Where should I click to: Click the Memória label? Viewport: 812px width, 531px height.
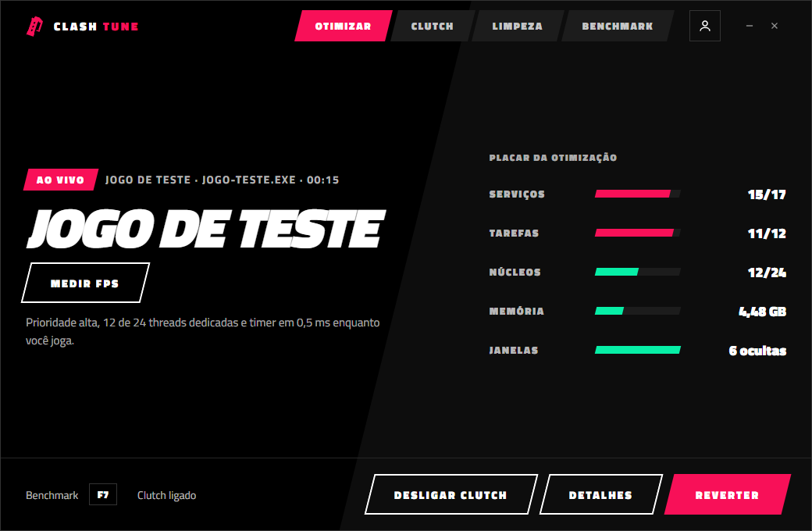coord(517,311)
